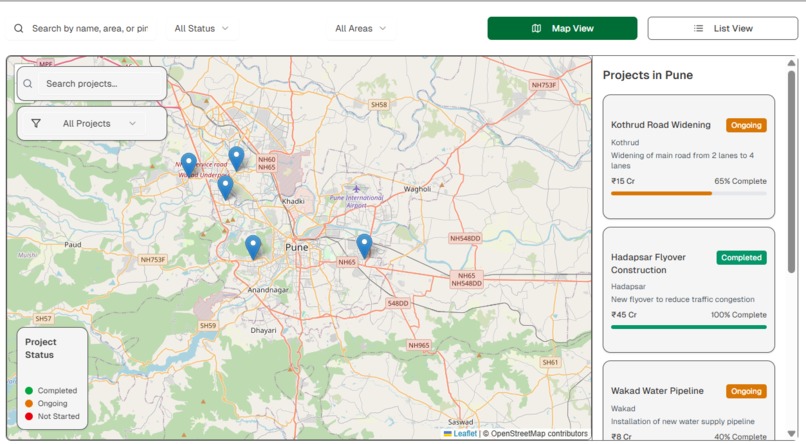
Task: Click the projects panel scroll up arrow
Action: (791, 63)
